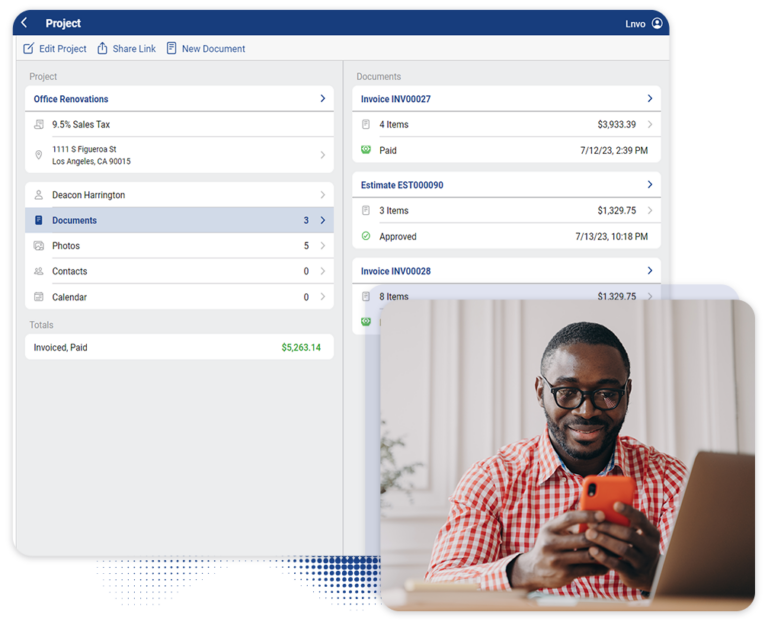Screen dimensions: 768x628
Task: Click the Calendar row chevron
Action: coord(323,297)
